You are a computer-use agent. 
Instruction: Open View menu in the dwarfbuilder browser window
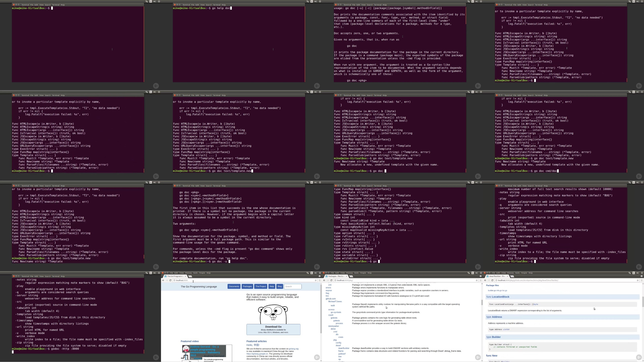tap(504, 273)
